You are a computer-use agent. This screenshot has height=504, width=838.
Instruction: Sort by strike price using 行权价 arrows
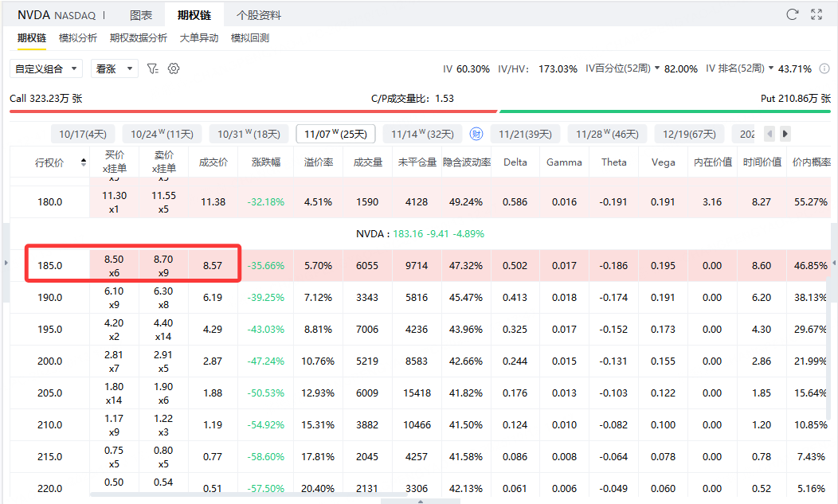coord(84,162)
